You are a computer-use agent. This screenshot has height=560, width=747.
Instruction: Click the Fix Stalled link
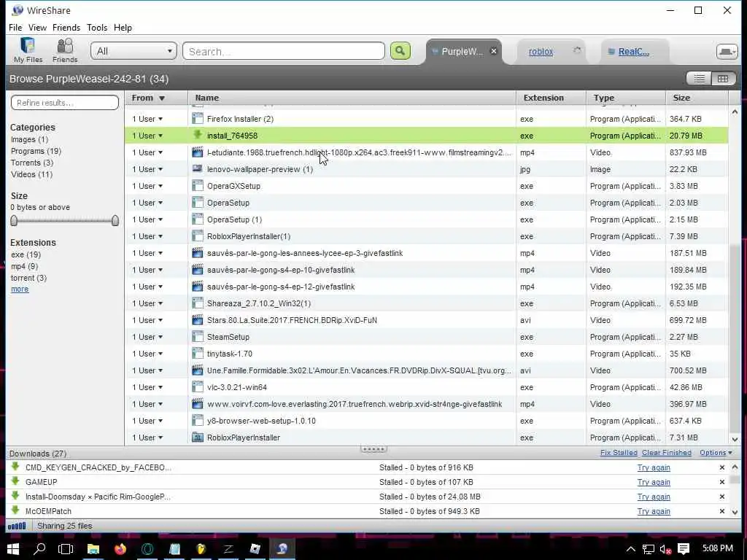click(x=619, y=452)
